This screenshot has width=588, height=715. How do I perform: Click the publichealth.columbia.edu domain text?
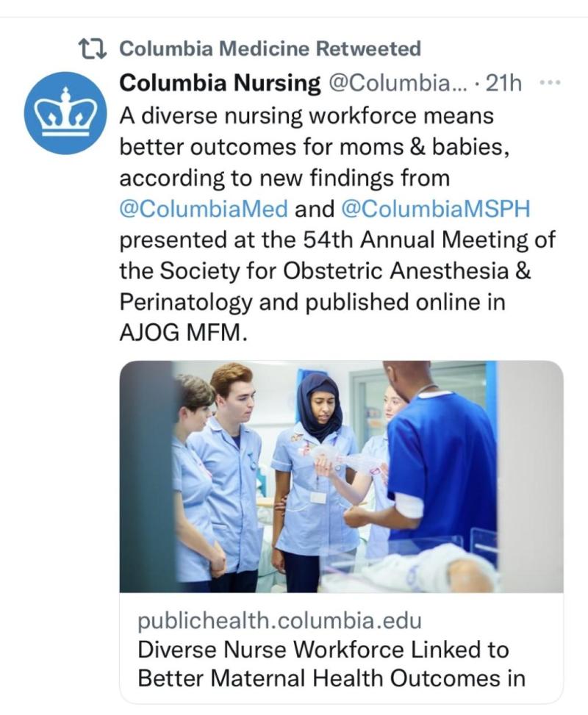pyautogui.click(x=279, y=621)
